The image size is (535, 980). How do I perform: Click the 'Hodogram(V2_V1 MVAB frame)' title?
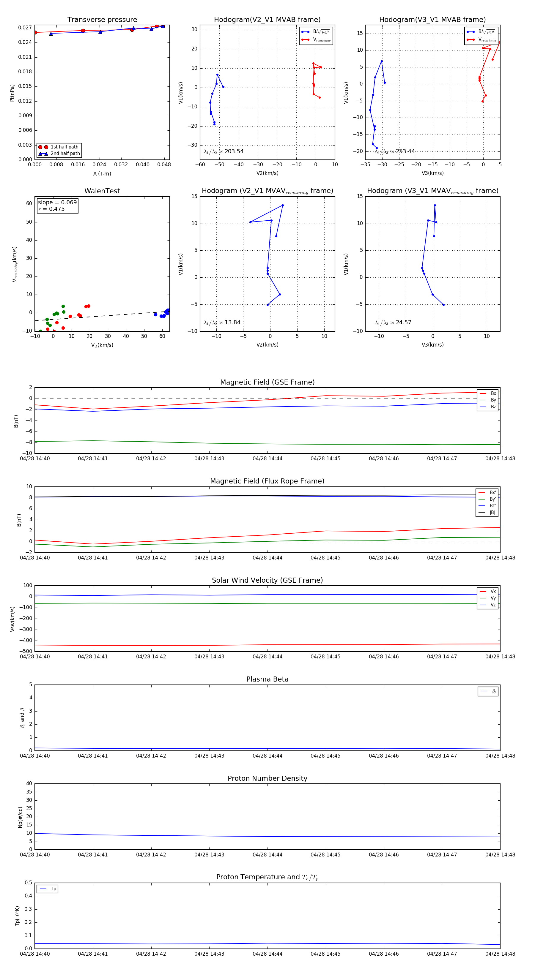pyautogui.click(x=267, y=20)
